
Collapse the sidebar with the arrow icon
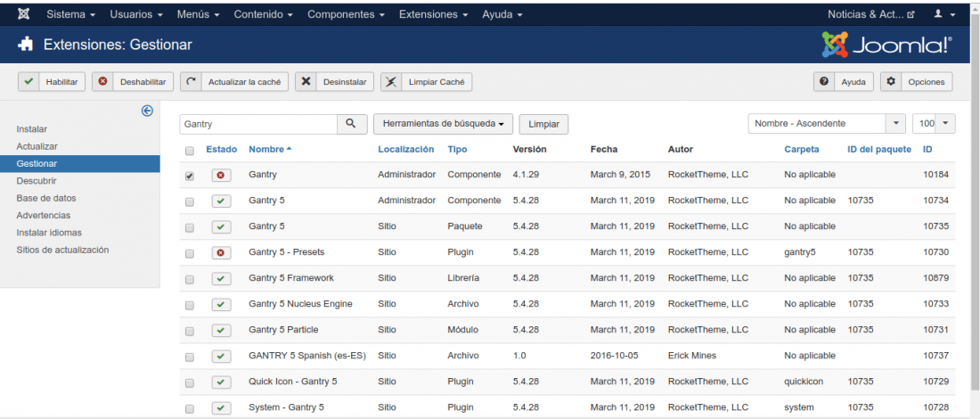pos(147,111)
